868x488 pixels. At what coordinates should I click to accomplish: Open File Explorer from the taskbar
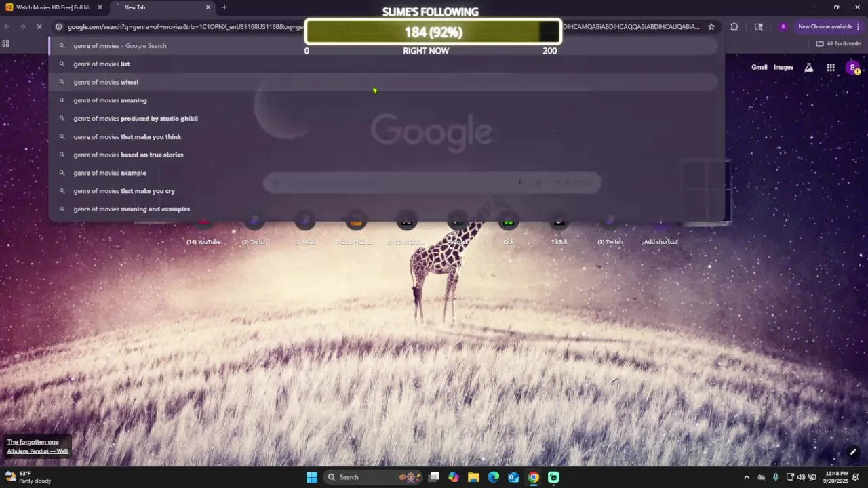point(473,477)
